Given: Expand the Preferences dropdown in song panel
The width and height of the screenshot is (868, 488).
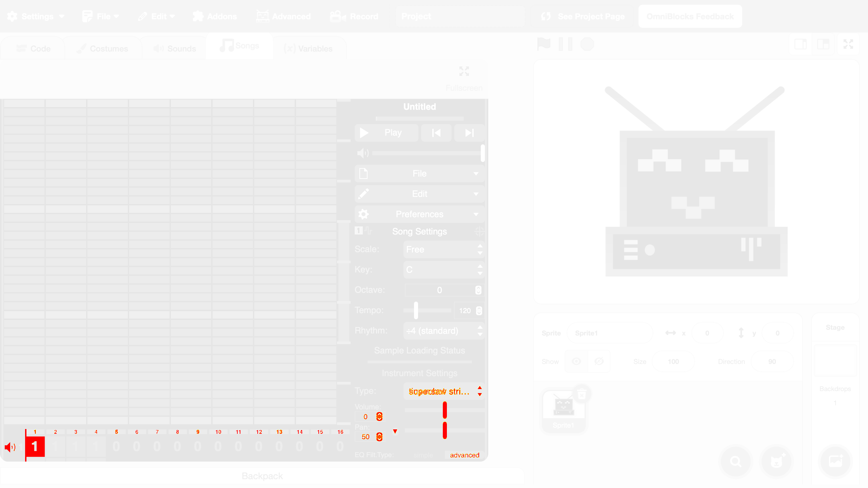Looking at the screenshot, I should coord(419,214).
